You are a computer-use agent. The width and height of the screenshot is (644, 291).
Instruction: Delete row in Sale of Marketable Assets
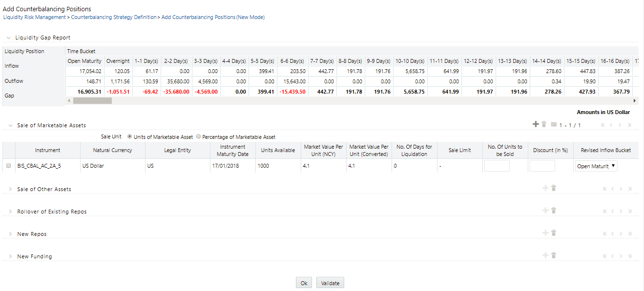[x=544, y=125]
